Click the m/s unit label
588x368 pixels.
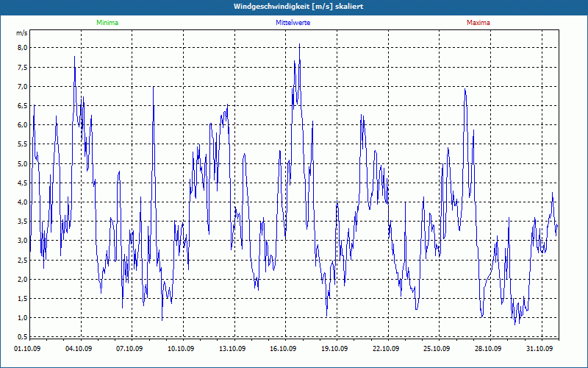coord(22,33)
